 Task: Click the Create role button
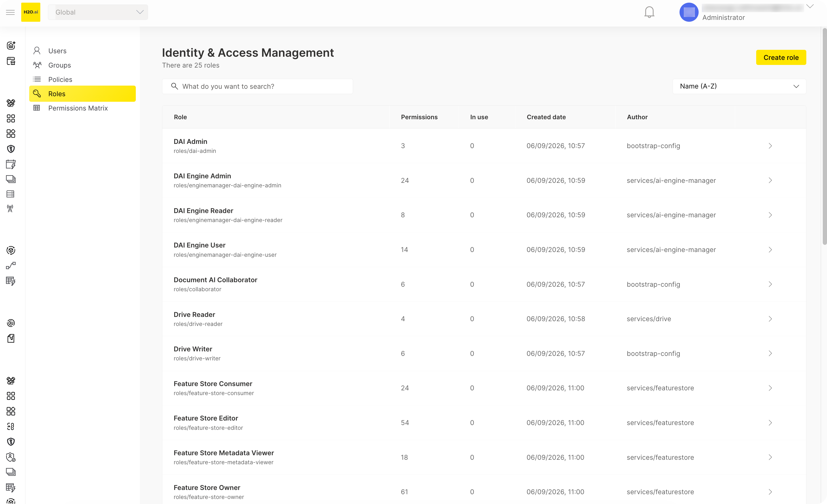coord(781,57)
